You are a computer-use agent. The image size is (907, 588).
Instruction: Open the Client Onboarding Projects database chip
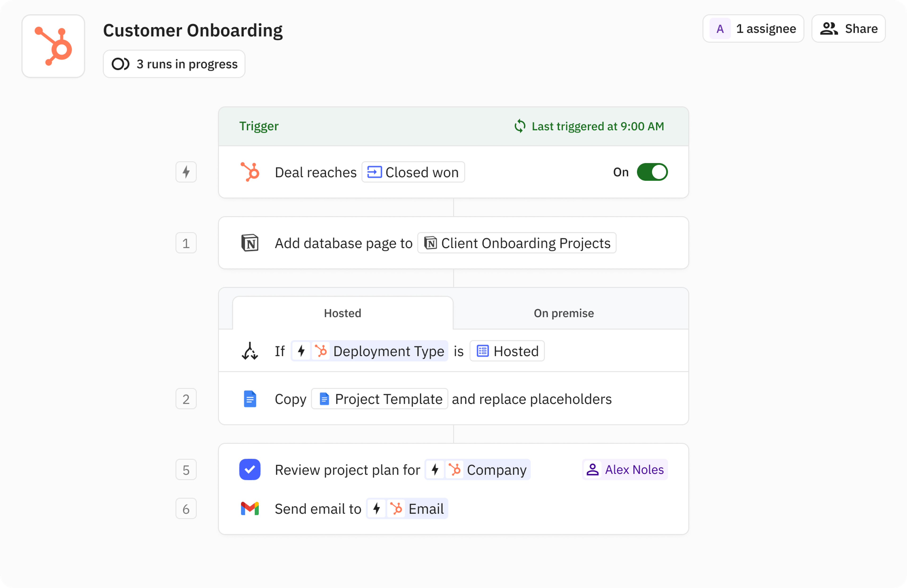(x=517, y=243)
